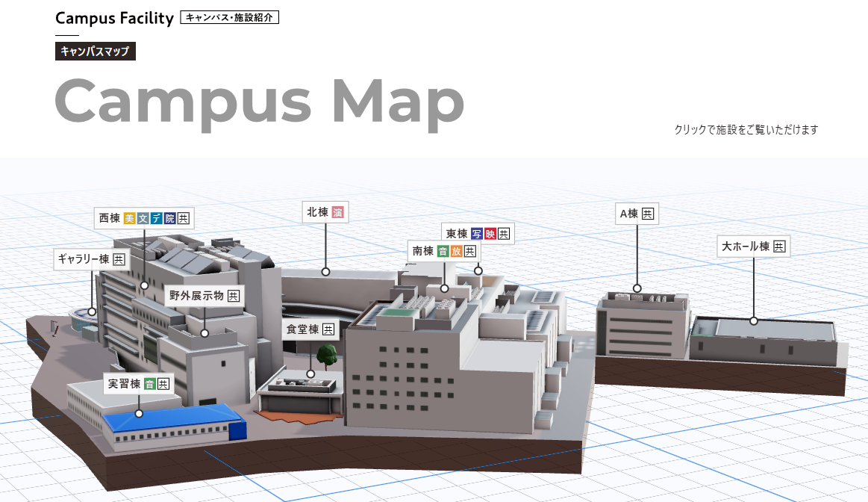This screenshot has height=502, width=868.
Task: Select the 食堂棟 cafeteria label
Action: (310, 329)
